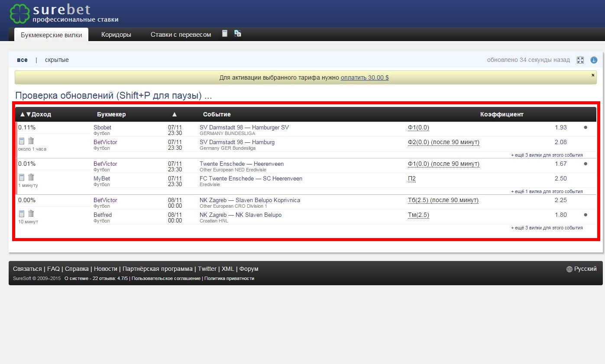Image resolution: width=605 pixels, height=364 pixels.
Task: Open BetVictor link for Twente Enschede — Heerenveen
Action: pyautogui.click(x=105, y=164)
